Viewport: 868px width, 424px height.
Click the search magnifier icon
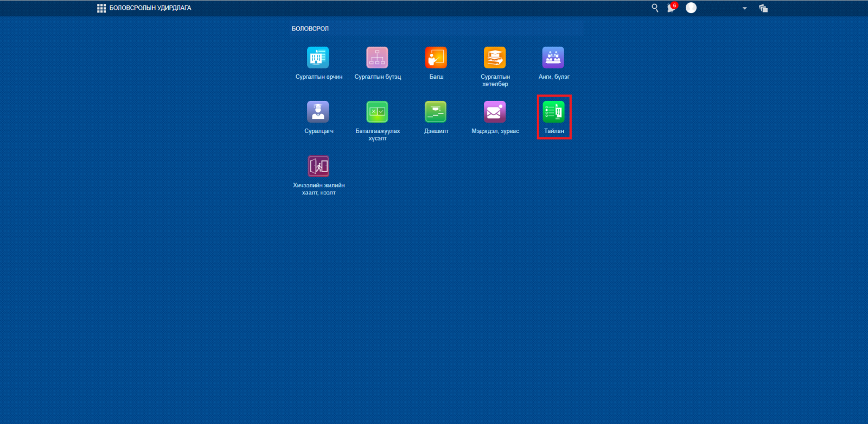click(655, 8)
